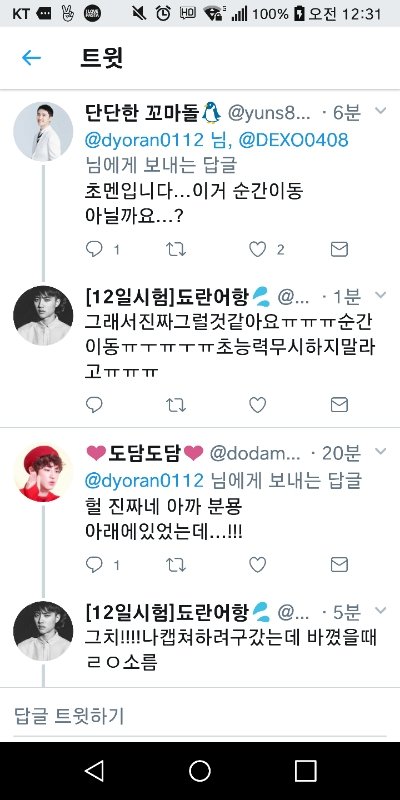View 단단한 꼬마돌 profile picture
The width and height of the screenshot is (400, 800).
[x=43, y=132]
